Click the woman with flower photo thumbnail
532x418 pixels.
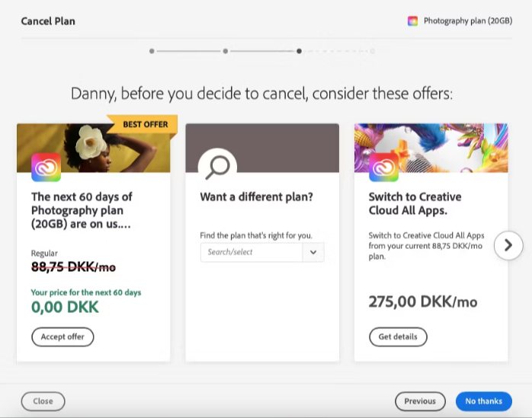point(93,148)
